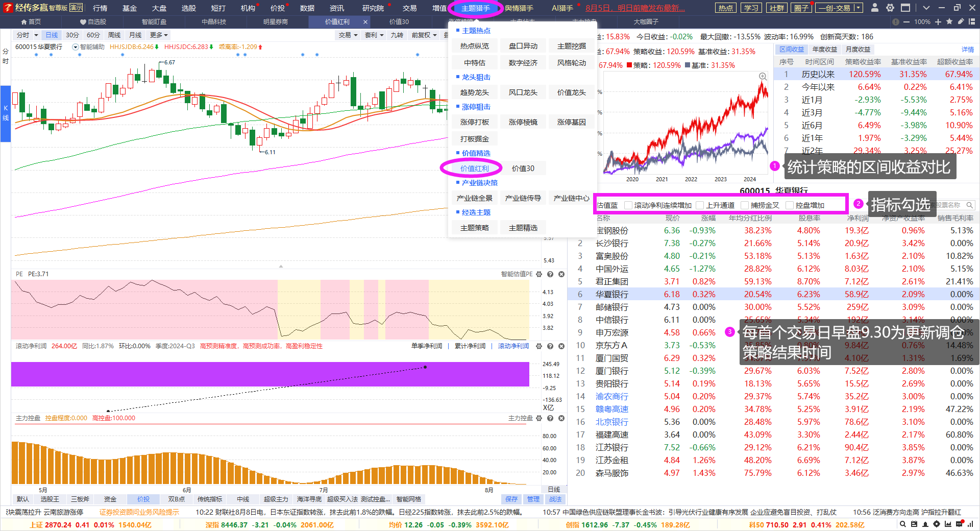Select 价值龙头 in theme menu

572,92
